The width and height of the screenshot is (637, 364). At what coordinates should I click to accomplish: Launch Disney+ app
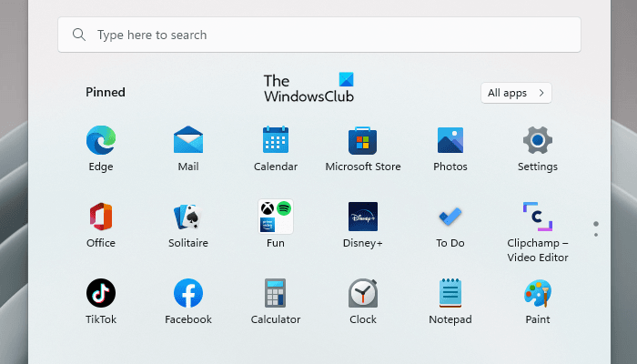(363, 217)
